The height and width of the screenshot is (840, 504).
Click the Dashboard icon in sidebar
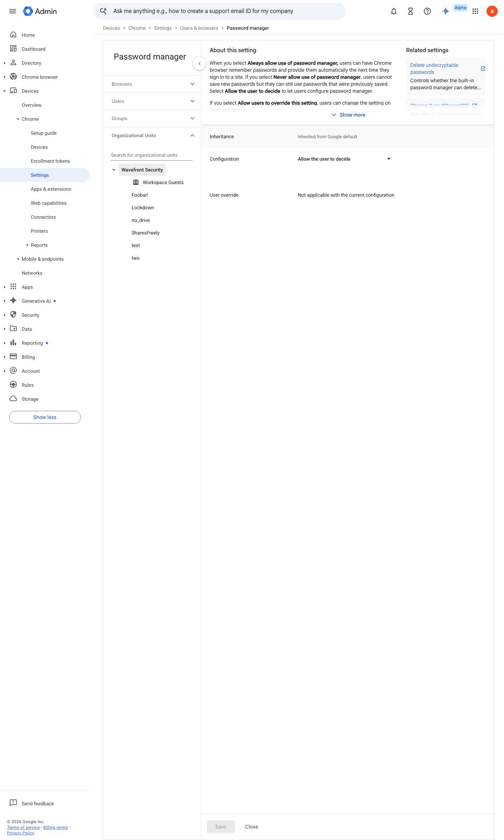click(13, 49)
